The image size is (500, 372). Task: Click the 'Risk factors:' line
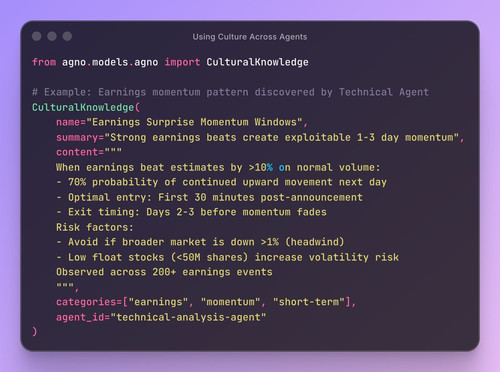(95, 227)
